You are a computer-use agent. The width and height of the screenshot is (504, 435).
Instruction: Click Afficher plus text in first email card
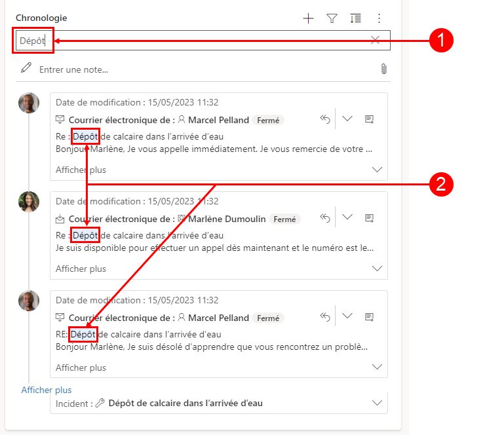pos(81,170)
